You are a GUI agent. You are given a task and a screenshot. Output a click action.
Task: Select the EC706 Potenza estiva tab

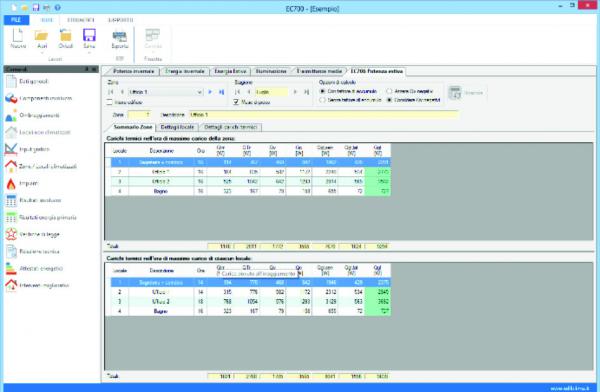377,71
